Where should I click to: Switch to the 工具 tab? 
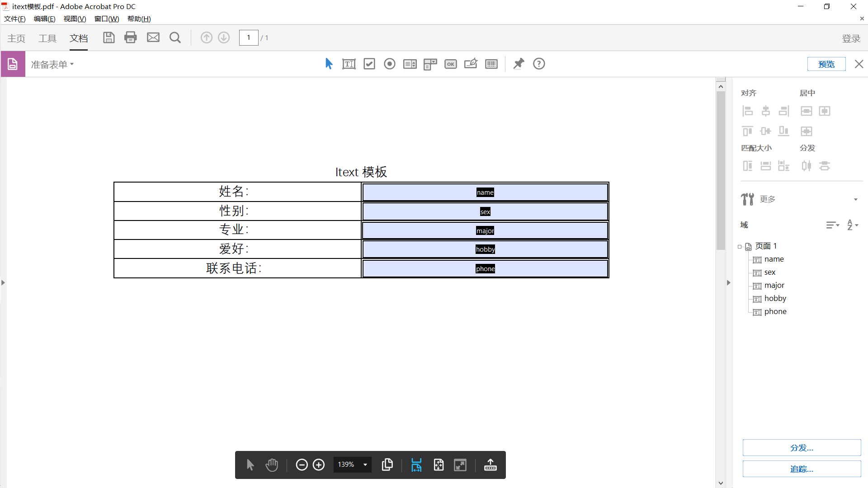47,38
